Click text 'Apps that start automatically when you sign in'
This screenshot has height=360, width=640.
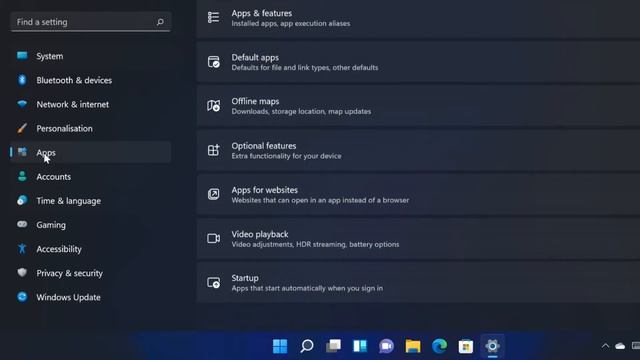[x=307, y=288]
